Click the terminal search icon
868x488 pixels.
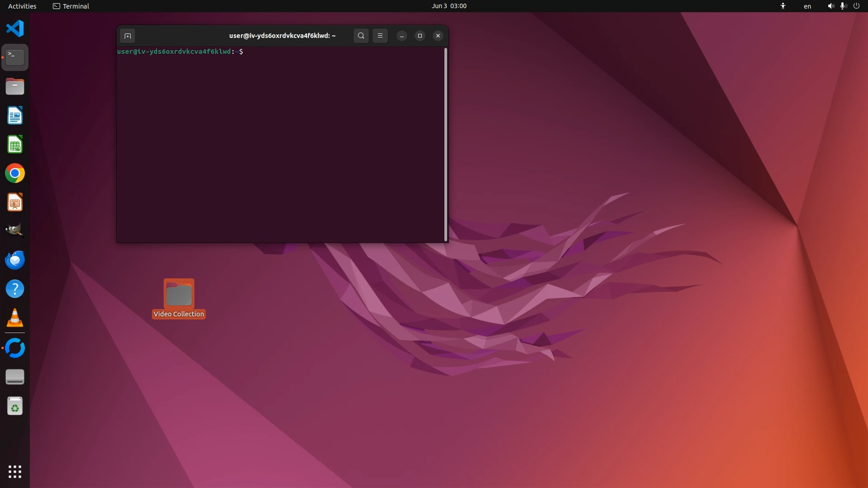tap(361, 36)
